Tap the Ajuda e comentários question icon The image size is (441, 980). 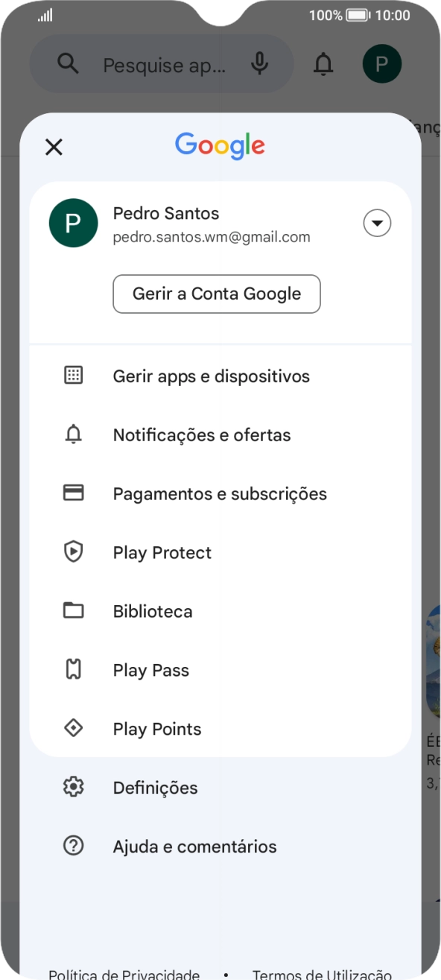pyautogui.click(x=73, y=846)
